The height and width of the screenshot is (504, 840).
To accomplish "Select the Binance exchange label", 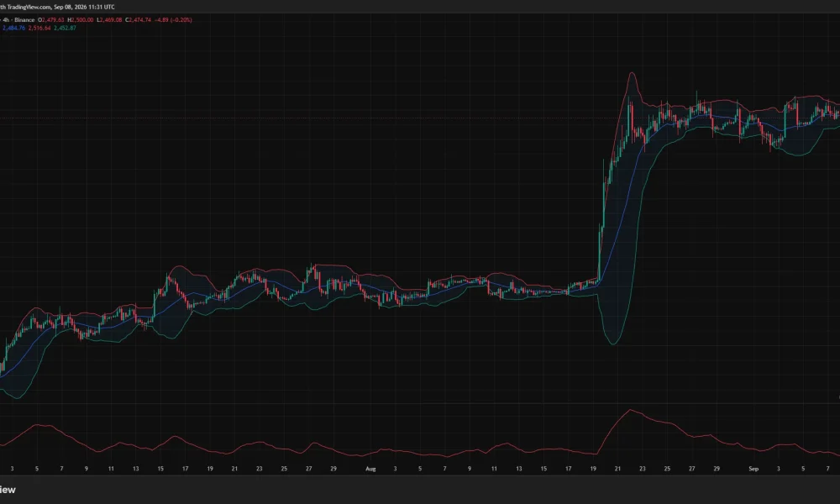I will pos(24,20).
